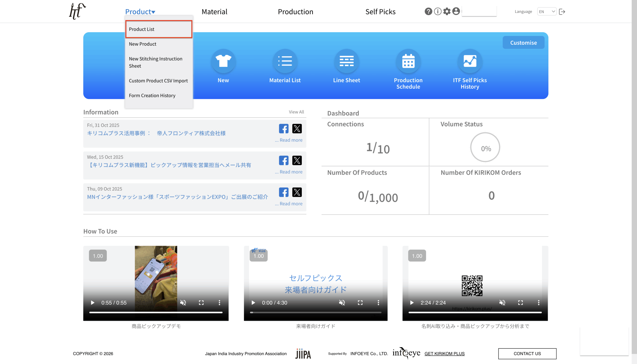Open more options on the second video
This screenshot has width=637, height=364.
378,303
